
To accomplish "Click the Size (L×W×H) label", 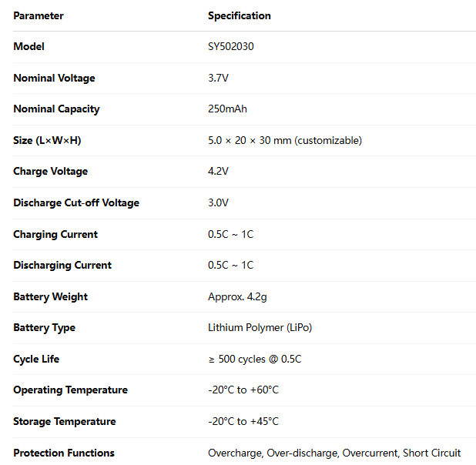I will pyautogui.click(x=47, y=141).
